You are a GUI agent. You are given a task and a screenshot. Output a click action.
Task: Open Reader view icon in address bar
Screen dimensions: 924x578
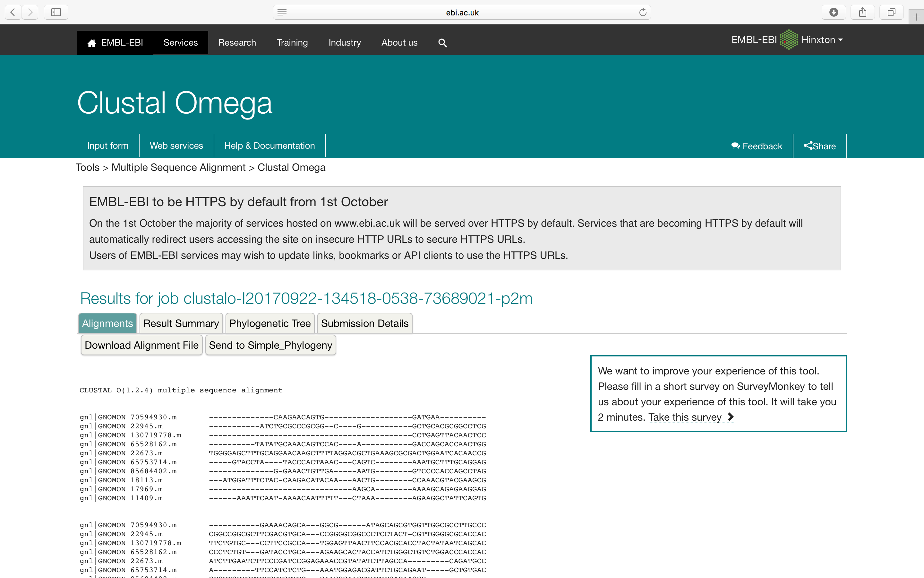pos(282,12)
